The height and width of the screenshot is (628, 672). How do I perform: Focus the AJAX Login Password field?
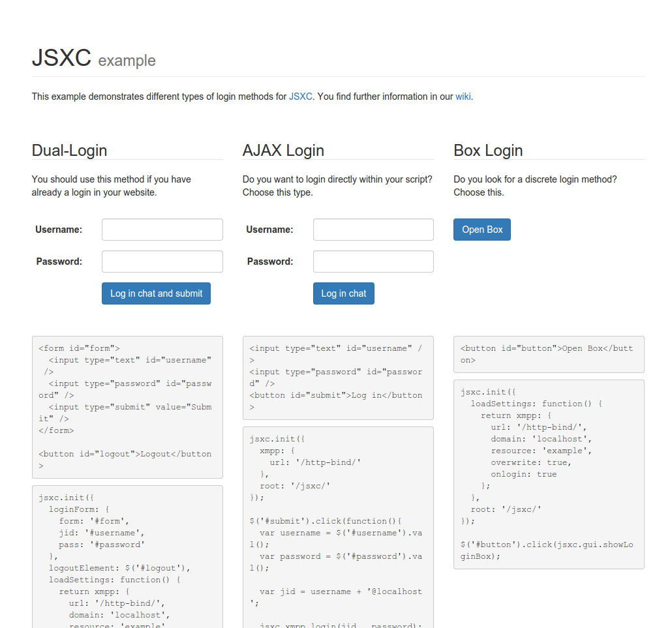[x=373, y=262]
